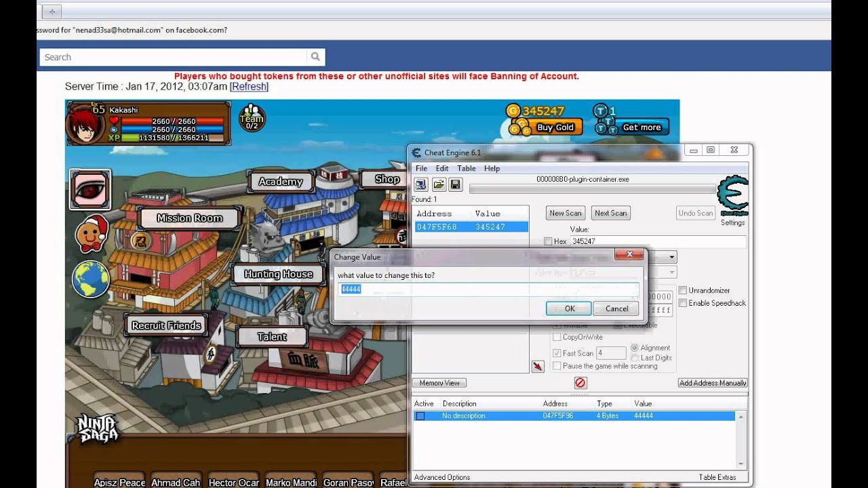The height and width of the screenshot is (488, 868).
Task: Click the Value field showing 345247
Action: click(658, 241)
